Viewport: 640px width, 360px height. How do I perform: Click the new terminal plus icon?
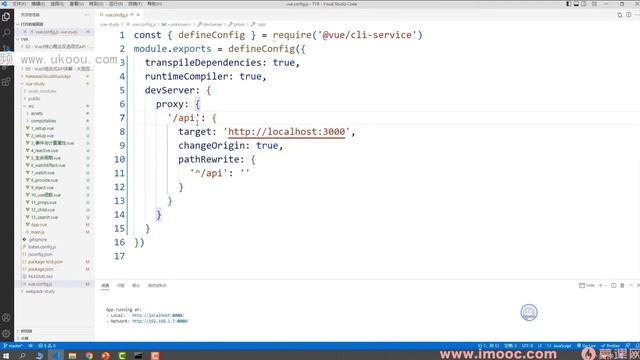[600, 285]
